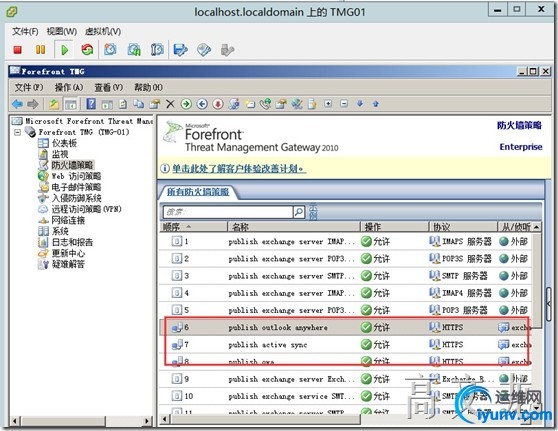This screenshot has width=558, height=431.
Task: Select 更新中心 in the tree
Action: pyautogui.click(x=68, y=253)
